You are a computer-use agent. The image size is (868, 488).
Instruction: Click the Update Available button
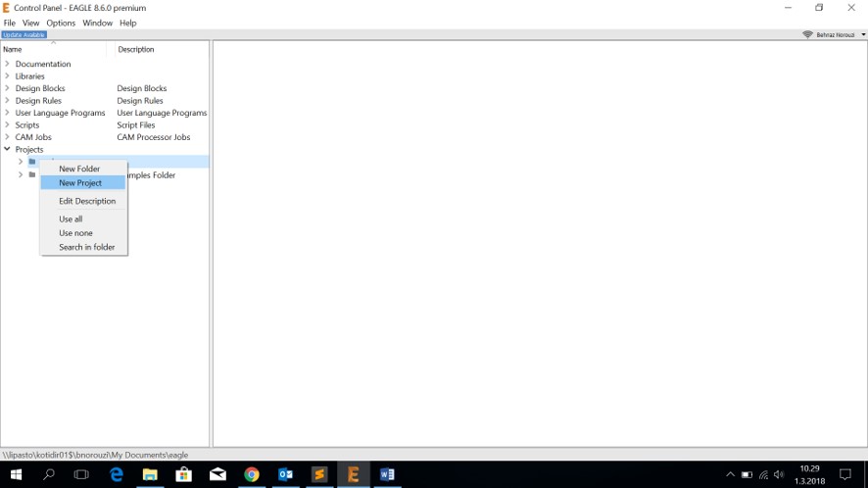(x=24, y=34)
